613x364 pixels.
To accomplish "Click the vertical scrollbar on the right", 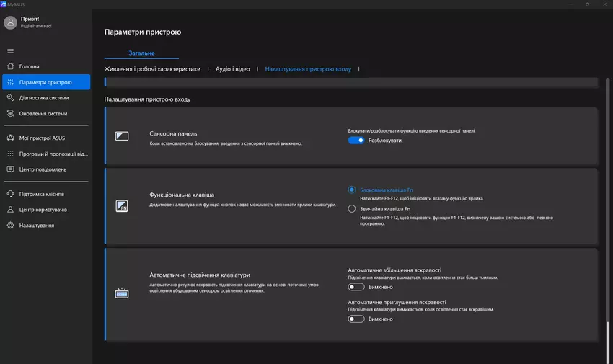I will coord(607,216).
